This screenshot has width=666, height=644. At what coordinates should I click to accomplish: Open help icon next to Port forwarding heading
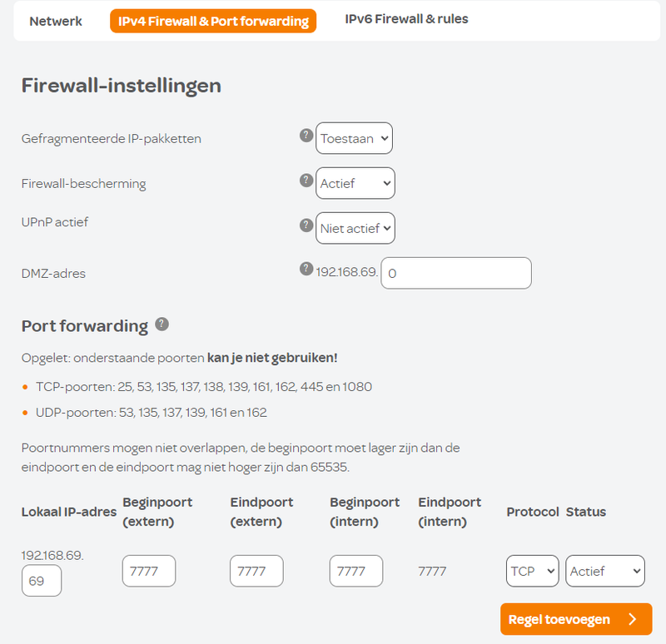(162, 324)
